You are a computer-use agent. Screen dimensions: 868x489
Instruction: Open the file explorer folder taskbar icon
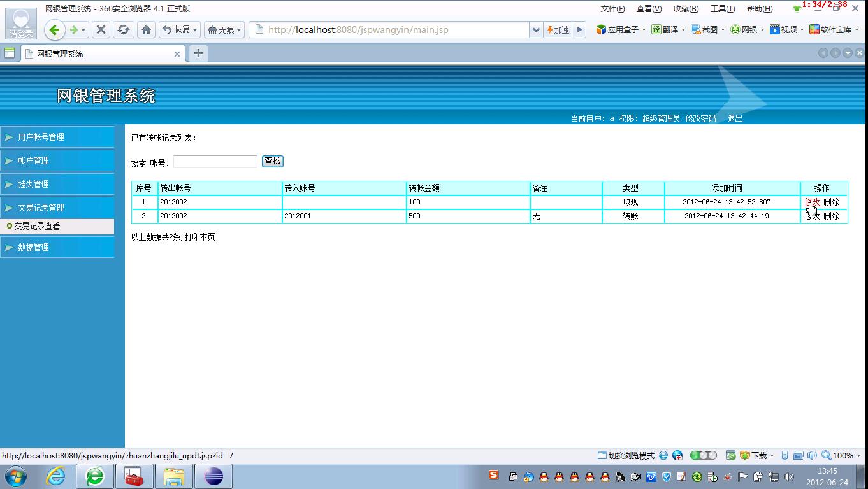pyautogui.click(x=173, y=476)
